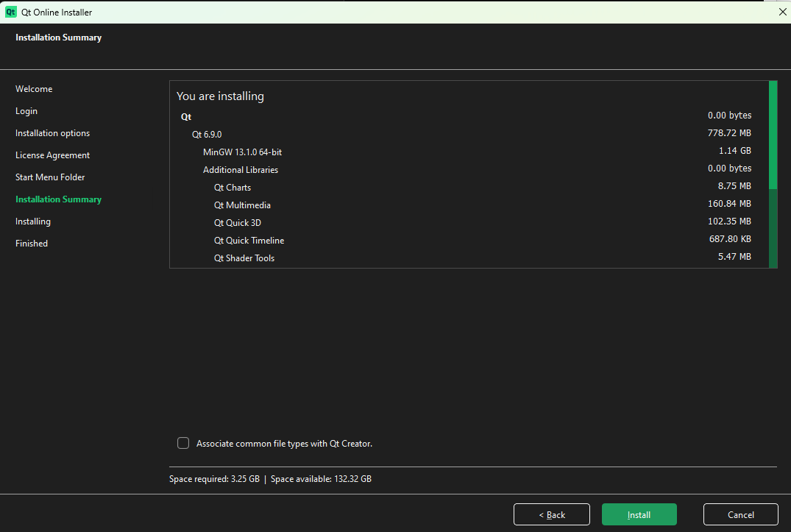Screen dimensions: 791x532
Task: Click the 1.14 GB size value
Action: 735,151
